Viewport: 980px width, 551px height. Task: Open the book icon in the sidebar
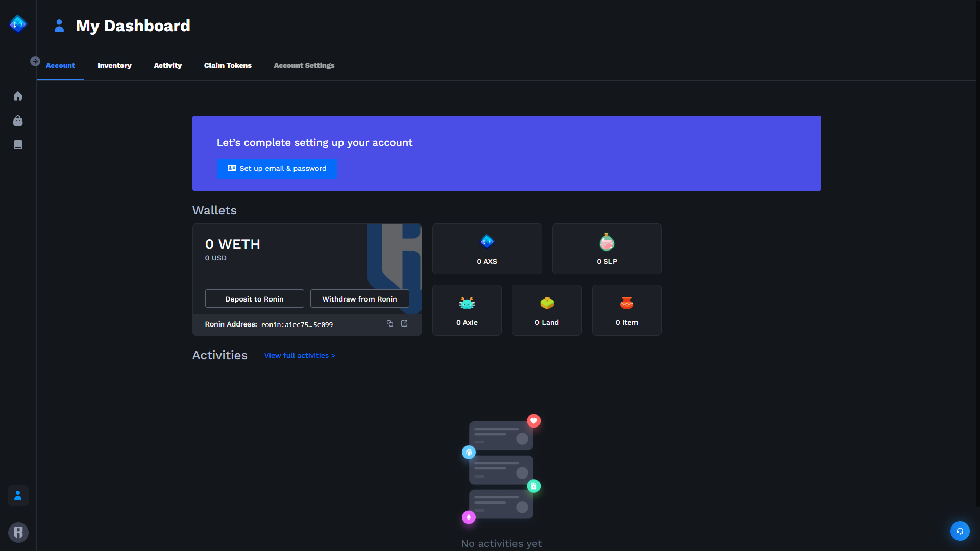click(18, 145)
